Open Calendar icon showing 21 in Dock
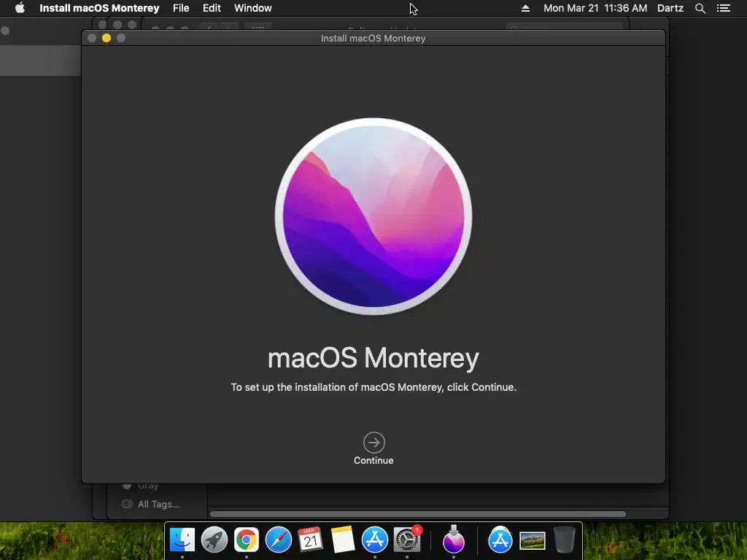This screenshot has height=560, width=747. point(310,540)
